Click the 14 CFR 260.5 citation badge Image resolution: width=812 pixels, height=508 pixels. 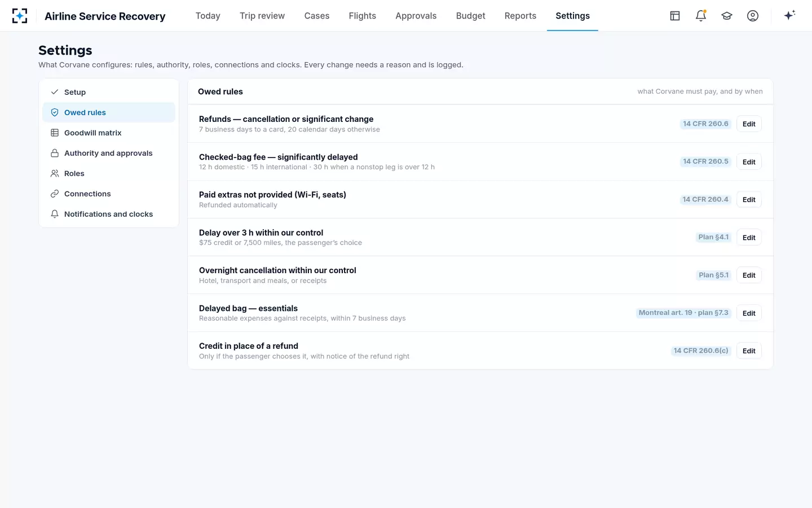pos(705,161)
